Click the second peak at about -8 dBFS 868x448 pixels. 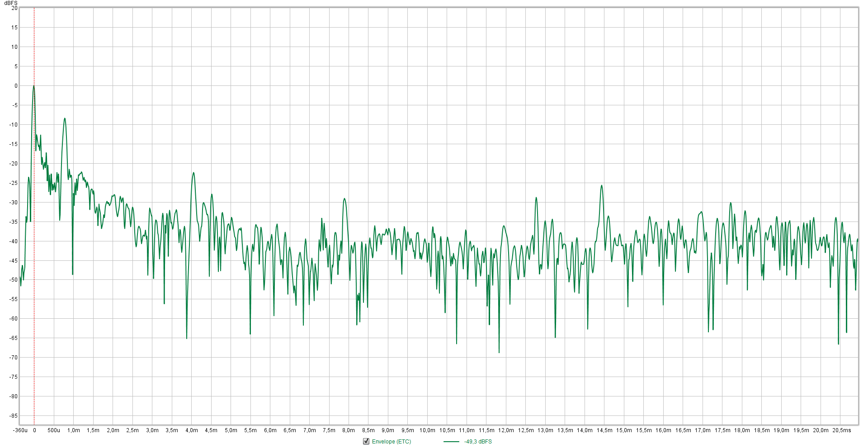coord(65,119)
